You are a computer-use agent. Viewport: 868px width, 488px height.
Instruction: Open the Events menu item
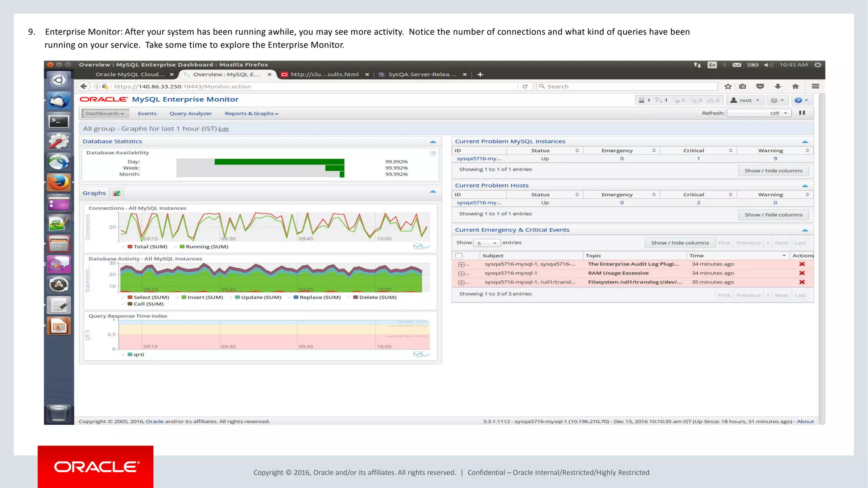(147, 114)
